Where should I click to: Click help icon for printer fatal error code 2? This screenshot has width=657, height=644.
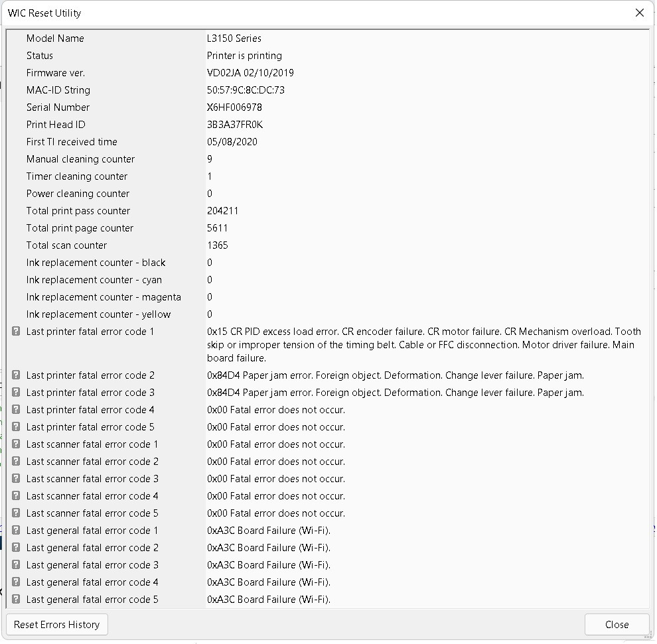click(x=16, y=375)
